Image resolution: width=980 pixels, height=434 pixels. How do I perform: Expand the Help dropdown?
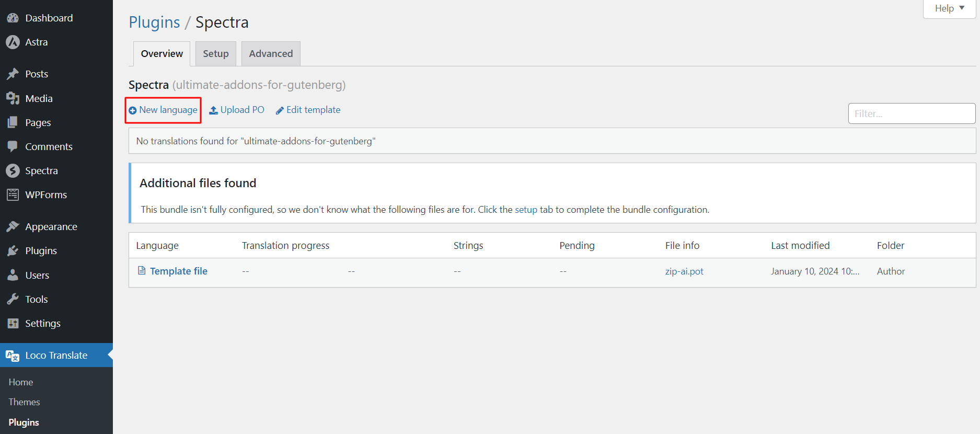949,8
